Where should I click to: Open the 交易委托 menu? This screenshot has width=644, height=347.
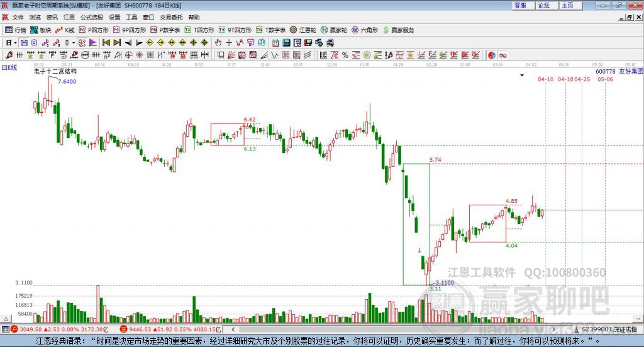[x=171, y=17]
